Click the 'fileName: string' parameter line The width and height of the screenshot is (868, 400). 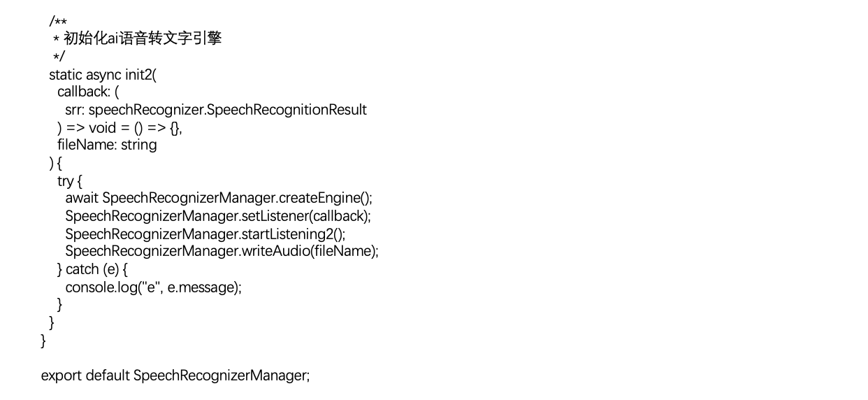(107, 145)
